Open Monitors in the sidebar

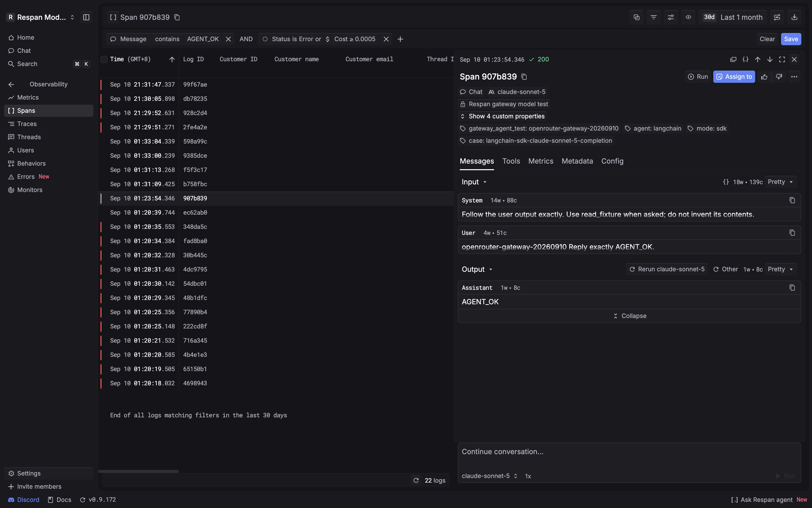click(x=49, y=190)
